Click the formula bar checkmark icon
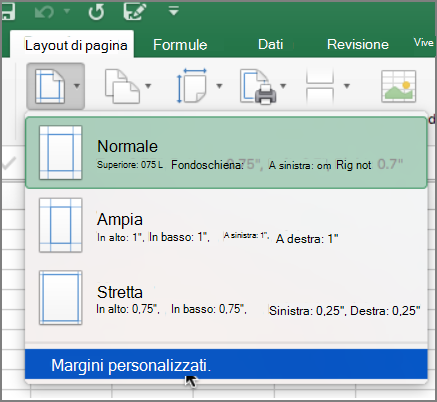The image size is (437, 402). (9, 163)
